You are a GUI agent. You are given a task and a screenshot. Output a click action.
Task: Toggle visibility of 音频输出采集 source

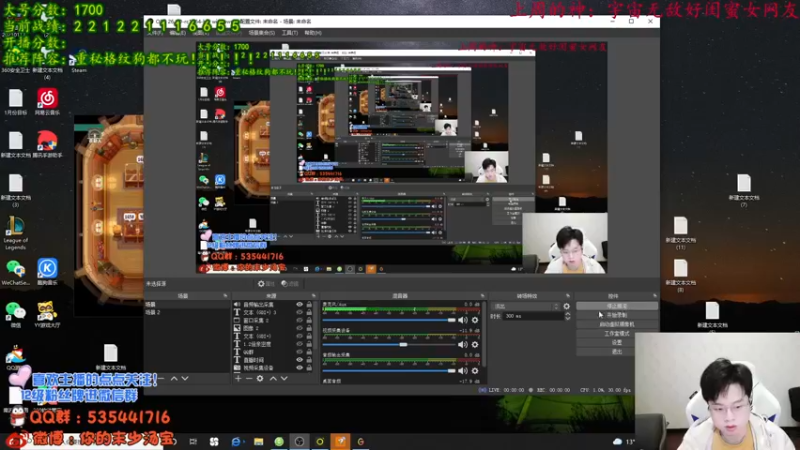click(x=299, y=305)
